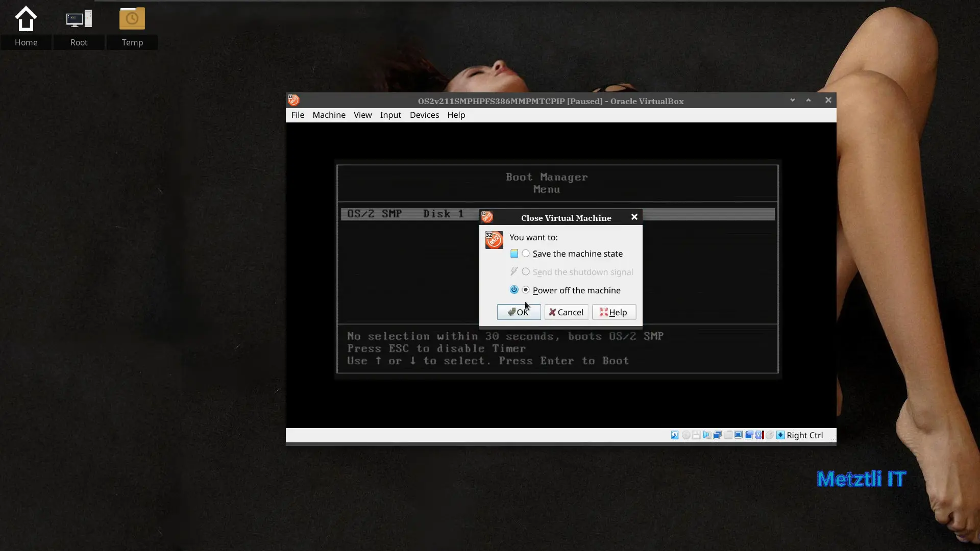The image size is (980, 551).
Task: Click the OS/2 SMP Disk 1 boot entry
Action: [558, 214]
